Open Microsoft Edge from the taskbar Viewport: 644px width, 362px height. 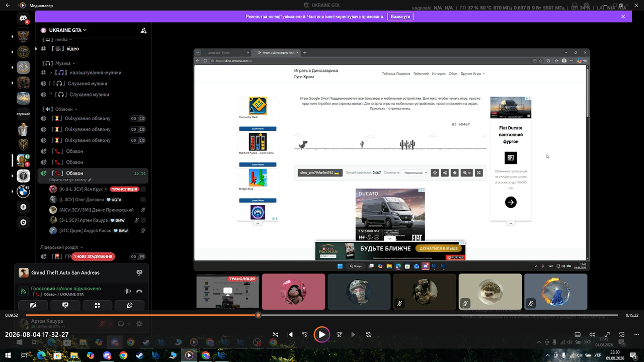point(41,355)
